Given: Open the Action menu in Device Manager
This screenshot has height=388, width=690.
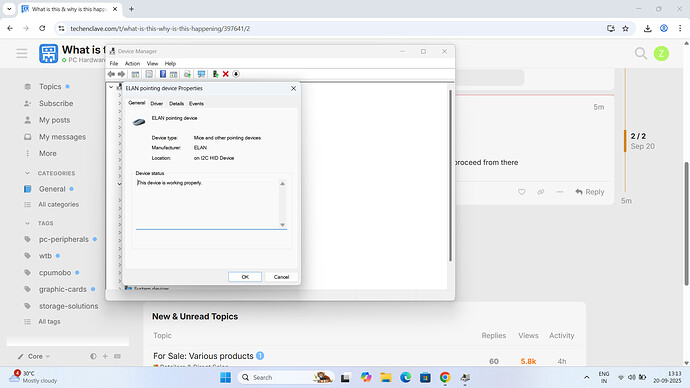Looking at the screenshot, I should click(132, 63).
